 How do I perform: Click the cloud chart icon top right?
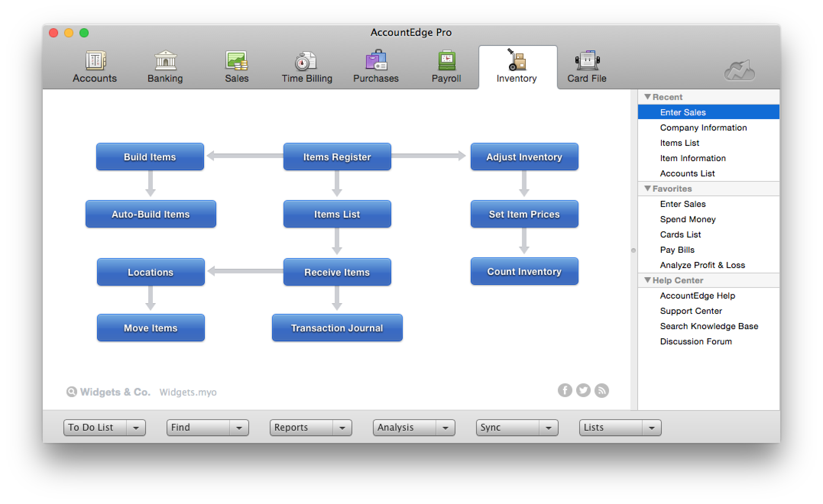pyautogui.click(x=740, y=71)
